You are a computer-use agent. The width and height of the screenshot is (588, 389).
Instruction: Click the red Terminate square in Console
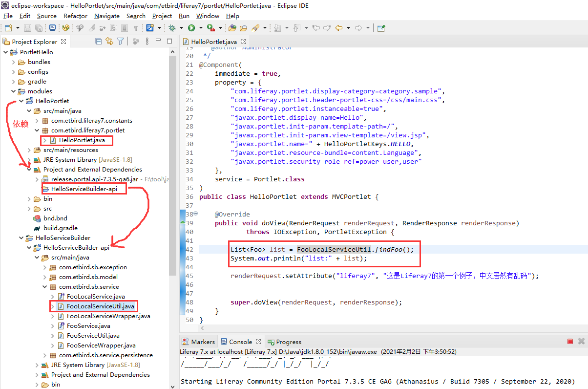coord(570,342)
